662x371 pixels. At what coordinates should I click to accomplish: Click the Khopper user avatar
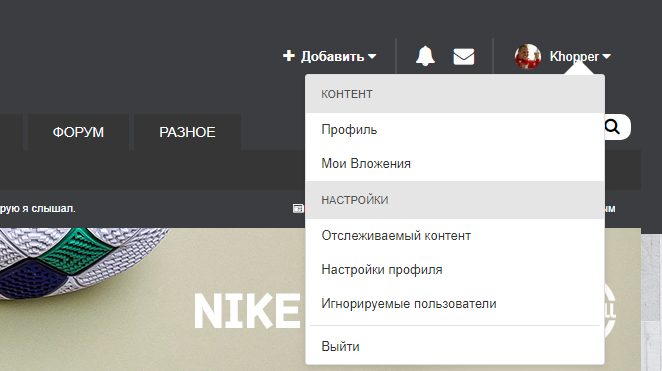(x=528, y=56)
